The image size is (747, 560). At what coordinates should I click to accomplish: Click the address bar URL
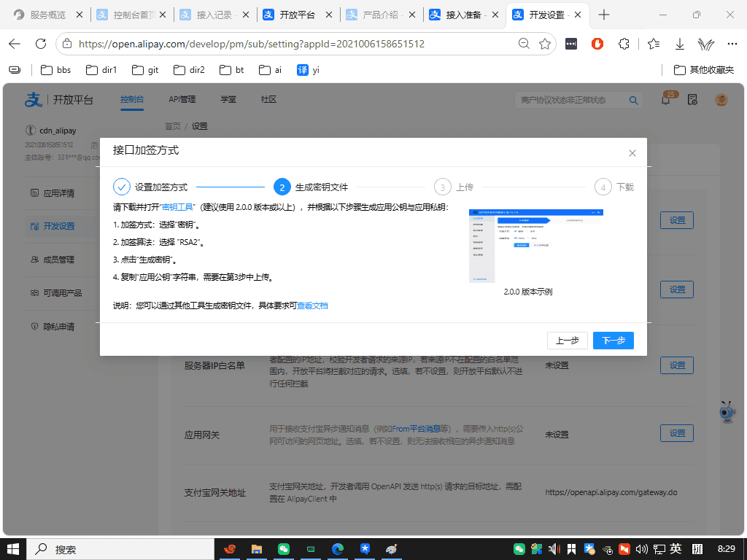252,44
